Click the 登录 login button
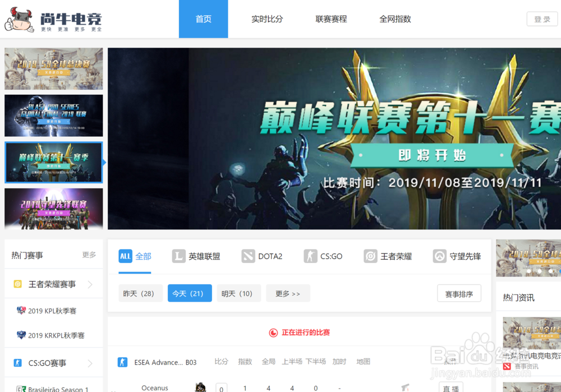The width and height of the screenshot is (561, 392). click(542, 19)
